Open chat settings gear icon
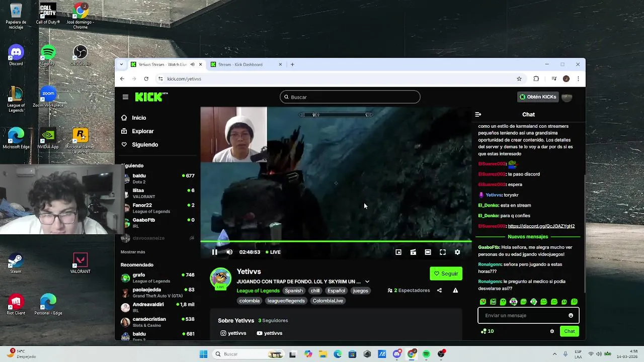The width and height of the screenshot is (644, 362). pyautogui.click(x=552, y=331)
